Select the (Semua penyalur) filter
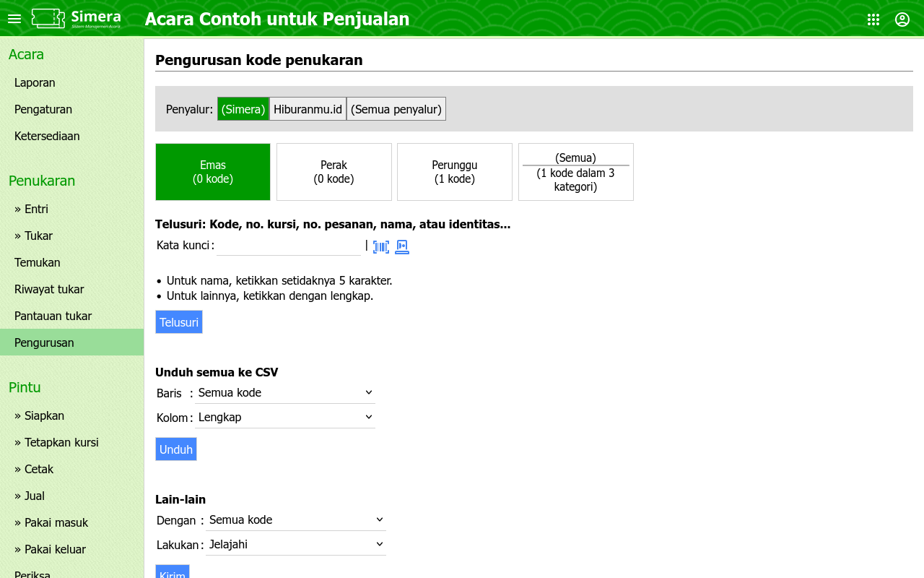The width and height of the screenshot is (924, 578). [x=396, y=109]
